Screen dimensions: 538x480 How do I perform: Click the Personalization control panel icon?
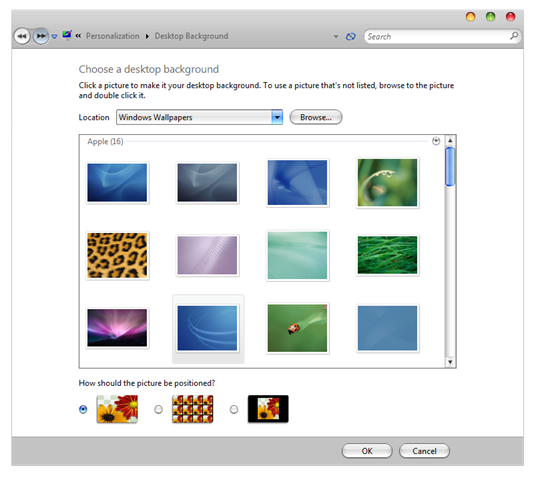[67, 35]
